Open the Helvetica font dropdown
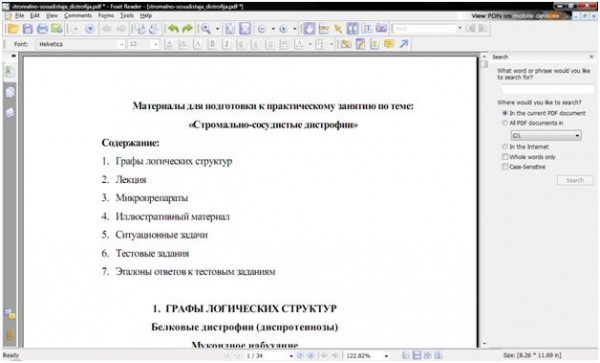 (x=121, y=44)
